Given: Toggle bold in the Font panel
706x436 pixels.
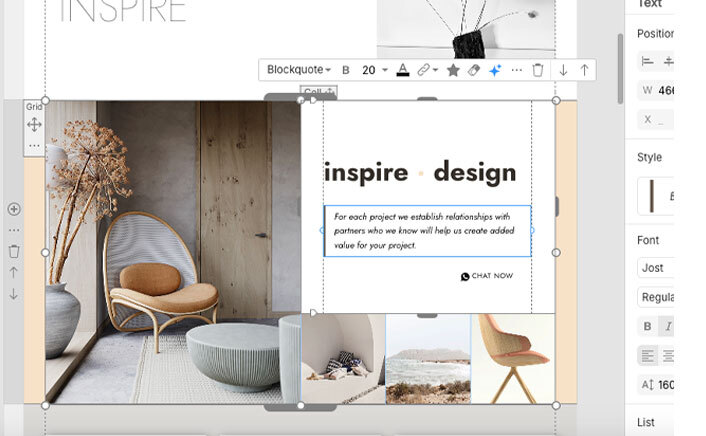Looking at the screenshot, I should 647,326.
